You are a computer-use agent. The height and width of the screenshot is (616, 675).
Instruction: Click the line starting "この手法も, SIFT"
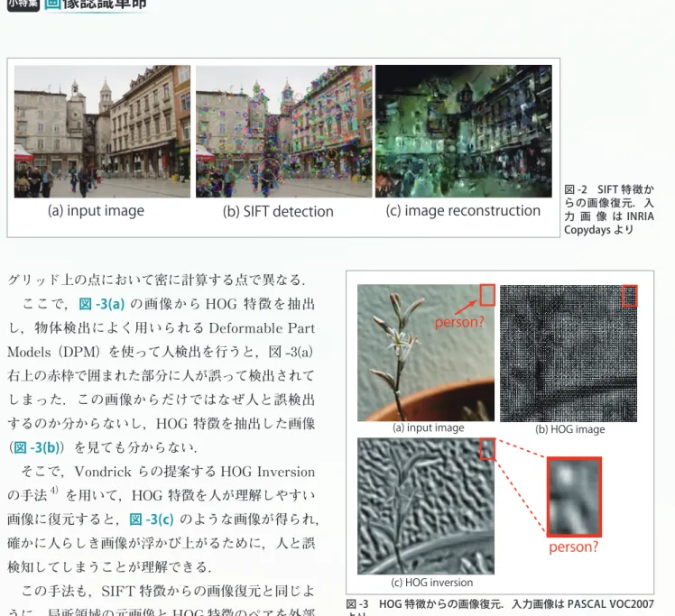pos(168,592)
